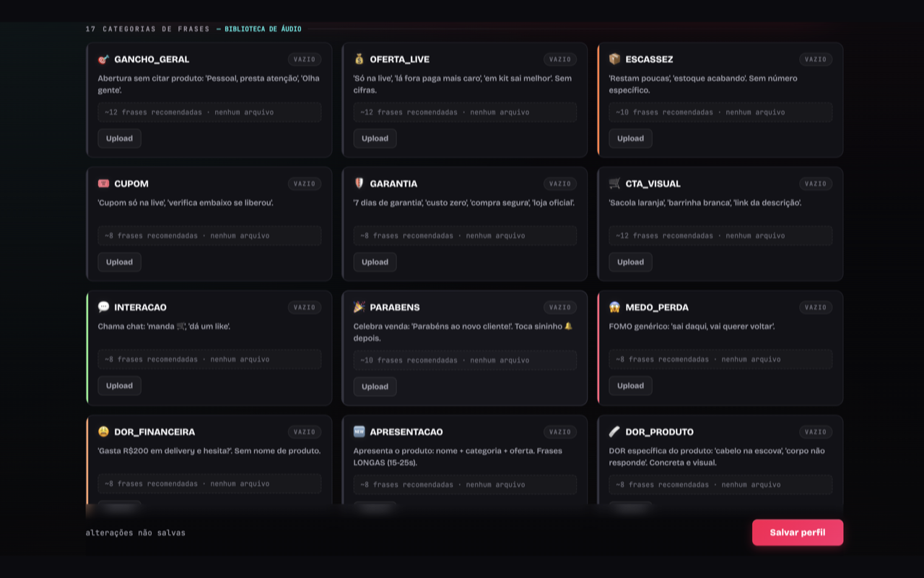Click OFERTA_LIVE '~12 frases recomendadas' file box
Viewport: 924px width, 578px height.
click(465, 112)
